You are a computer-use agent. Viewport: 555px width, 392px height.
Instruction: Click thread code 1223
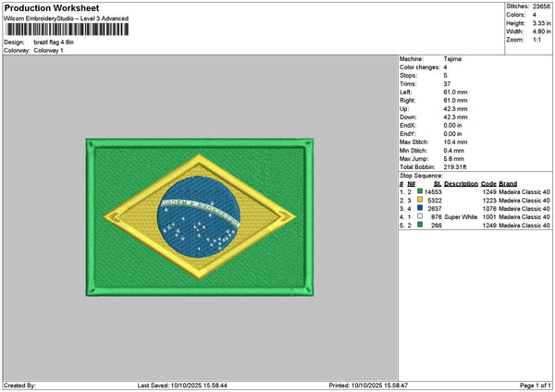[x=489, y=201]
